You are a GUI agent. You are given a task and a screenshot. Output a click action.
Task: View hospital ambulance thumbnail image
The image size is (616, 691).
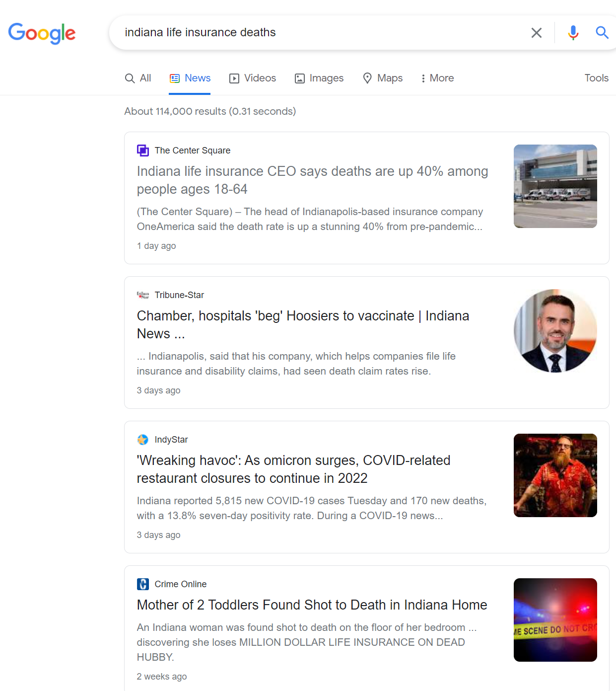555,186
